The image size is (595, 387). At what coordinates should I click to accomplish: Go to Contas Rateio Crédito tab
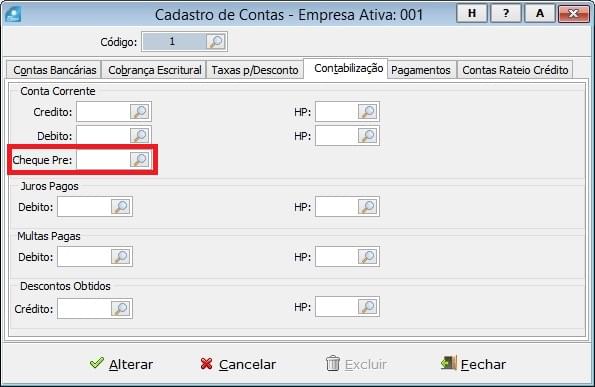click(x=515, y=70)
